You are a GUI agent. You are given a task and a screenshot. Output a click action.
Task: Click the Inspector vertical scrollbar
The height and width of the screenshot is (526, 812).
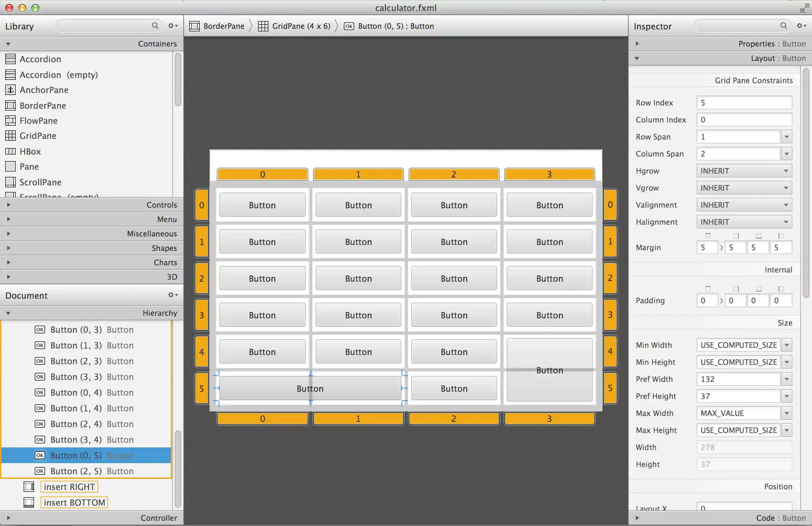point(805,183)
